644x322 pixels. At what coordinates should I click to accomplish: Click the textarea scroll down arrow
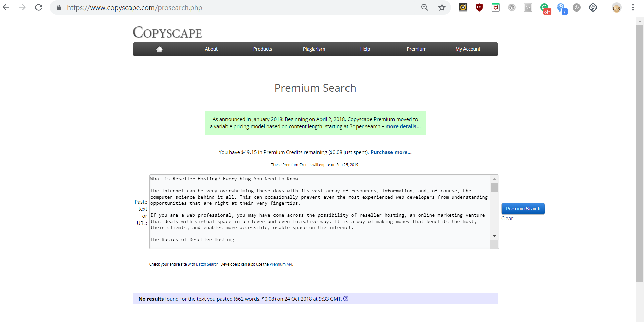tap(494, 236)
